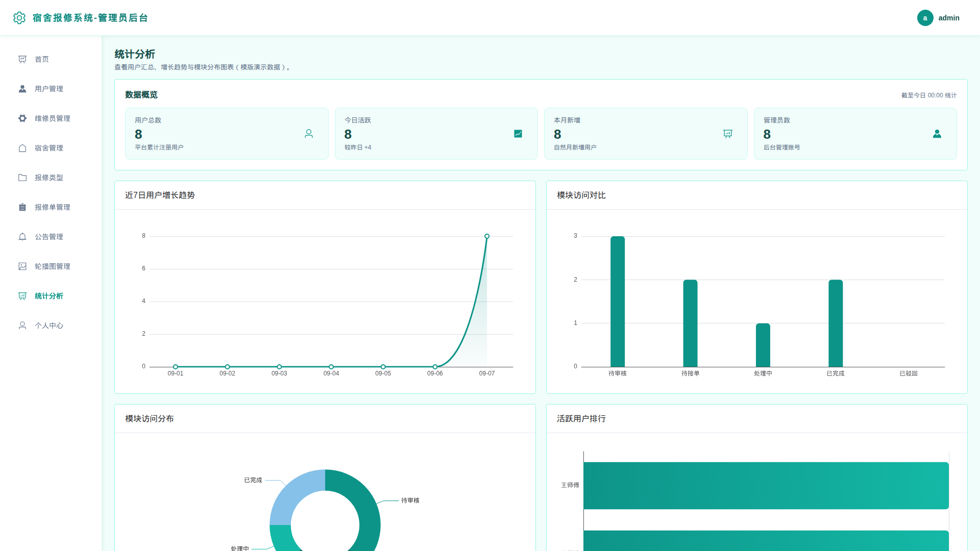Click the 09-03 point on the trend line
Image resolution: width=980 pixels, height=551 pixels.
coord(279,367)
